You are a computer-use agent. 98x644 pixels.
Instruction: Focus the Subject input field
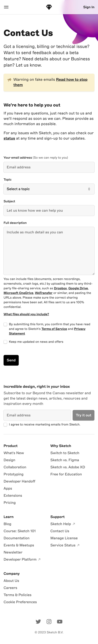[49, 211]
